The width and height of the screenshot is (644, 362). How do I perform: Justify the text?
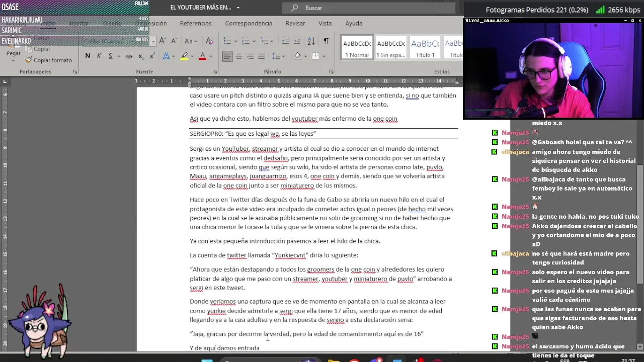pyautogui.click(x=261, y=56)
